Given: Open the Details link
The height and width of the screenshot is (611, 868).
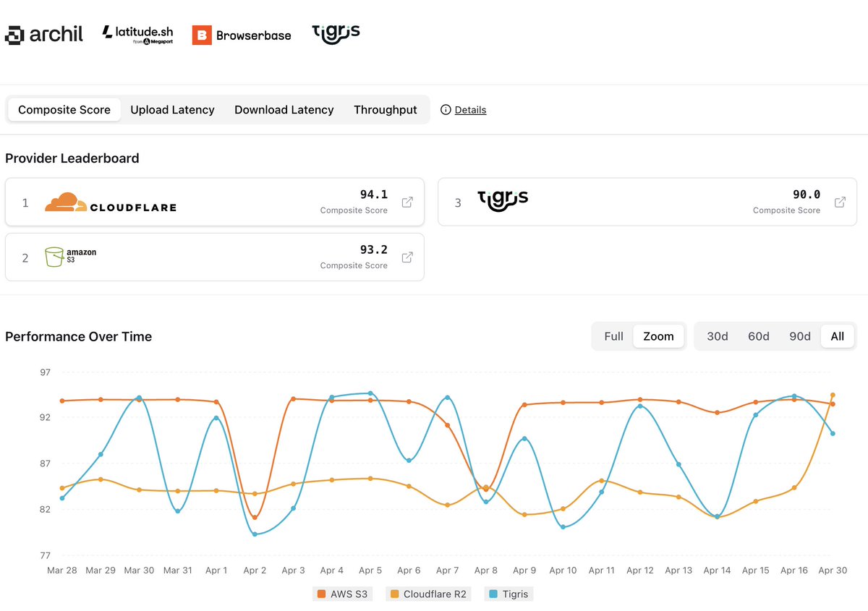Looking at the screenshot, I should 470,110.
